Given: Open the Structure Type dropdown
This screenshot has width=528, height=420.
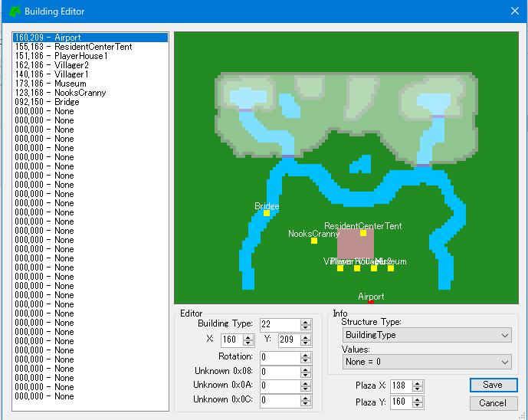Looking at the screenshot, I should pos(427,335).
